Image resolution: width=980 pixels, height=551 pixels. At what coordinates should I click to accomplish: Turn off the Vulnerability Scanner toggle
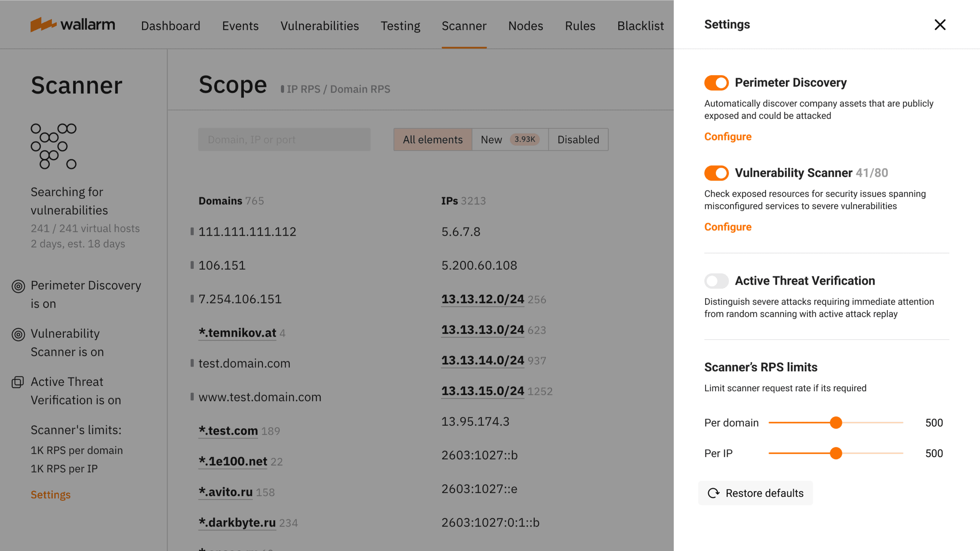[716, 173]
